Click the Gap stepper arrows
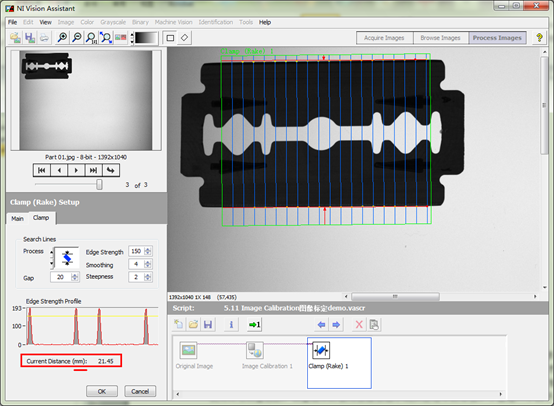Image resolution: width=554 pixels, height=406 pixels. (75, 277)
